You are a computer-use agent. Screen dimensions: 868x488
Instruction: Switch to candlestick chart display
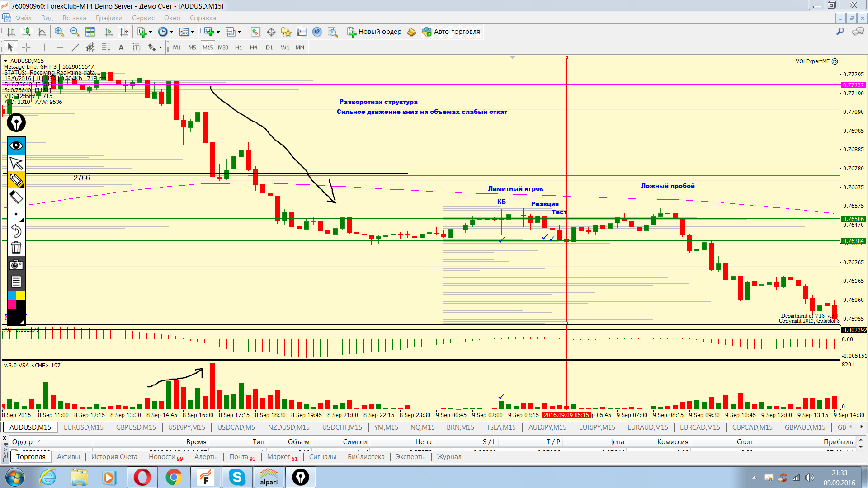[x=26, y=32]
